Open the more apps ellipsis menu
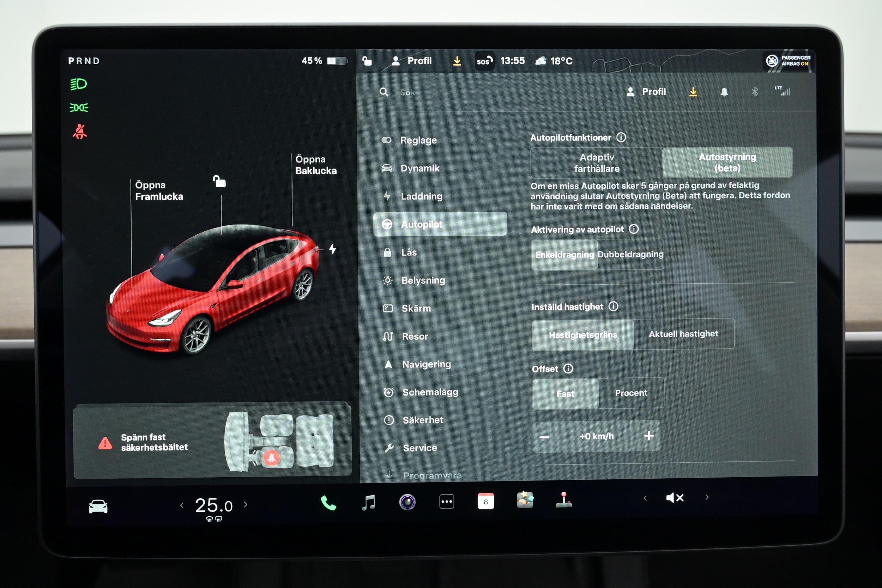The width and height of the screenshot is (882, 588). click(446, 502)
